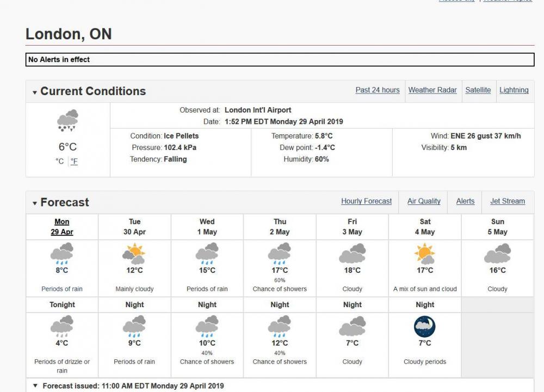
Task: Click Tonight's drizzle or rain icon
Action: pos(62,327)
